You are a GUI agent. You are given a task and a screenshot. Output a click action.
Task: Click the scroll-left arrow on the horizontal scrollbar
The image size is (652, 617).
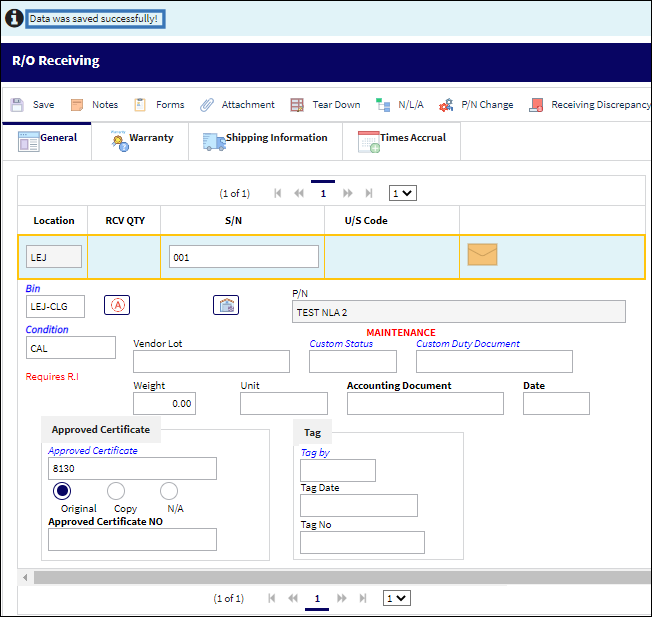25,578
